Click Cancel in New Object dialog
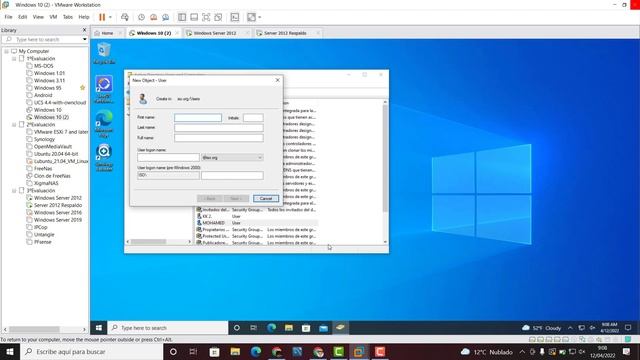 pyautogui.click(x=266, y=199)
